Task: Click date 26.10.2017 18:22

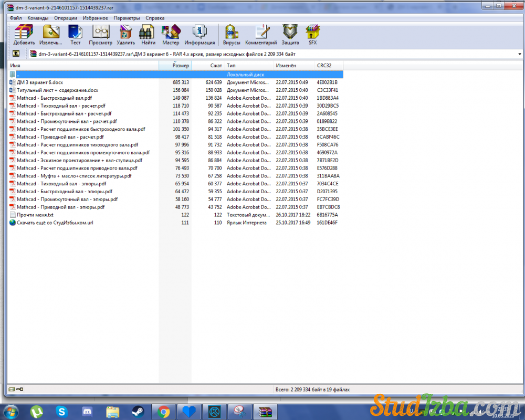Action: pyautogui.click(x=293, y=215)
